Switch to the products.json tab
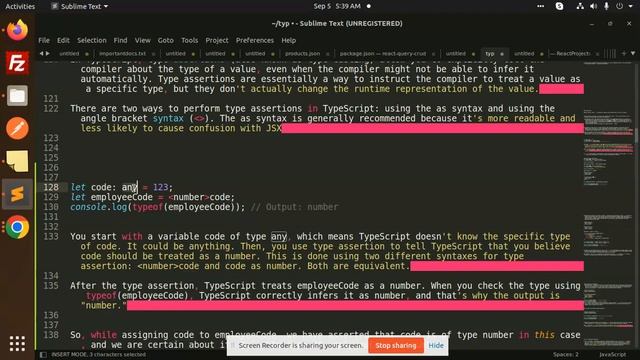The height and width of the screenshot is (360, 640). [302, 53]
